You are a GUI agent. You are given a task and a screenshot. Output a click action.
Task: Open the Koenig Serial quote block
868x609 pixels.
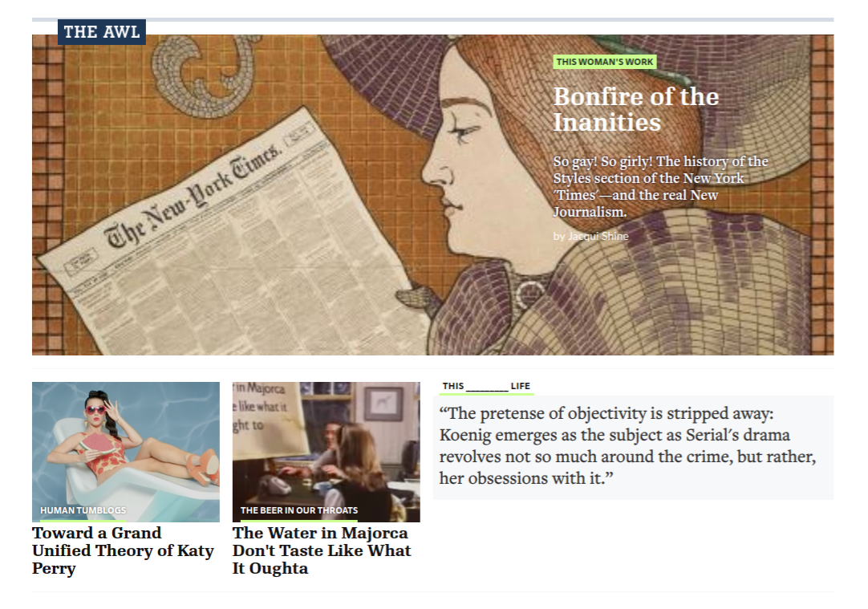click(633, 447)
